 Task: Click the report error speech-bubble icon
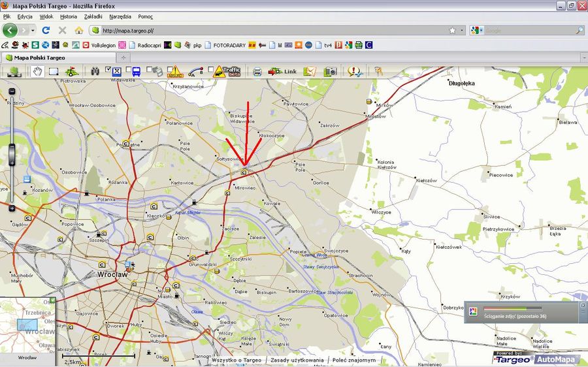(354, 71)
